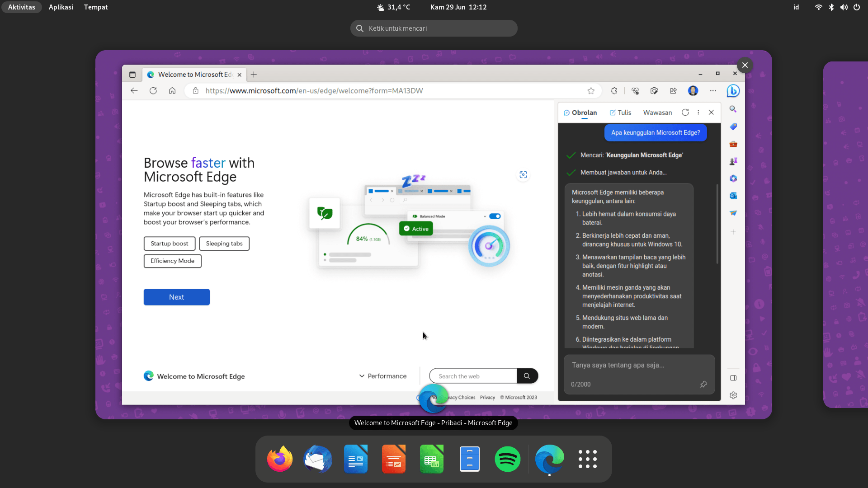Open the Drop paper-plane sidebar icon
The image size is (868, 488).
pyautogui.click(x=733, y=213)
